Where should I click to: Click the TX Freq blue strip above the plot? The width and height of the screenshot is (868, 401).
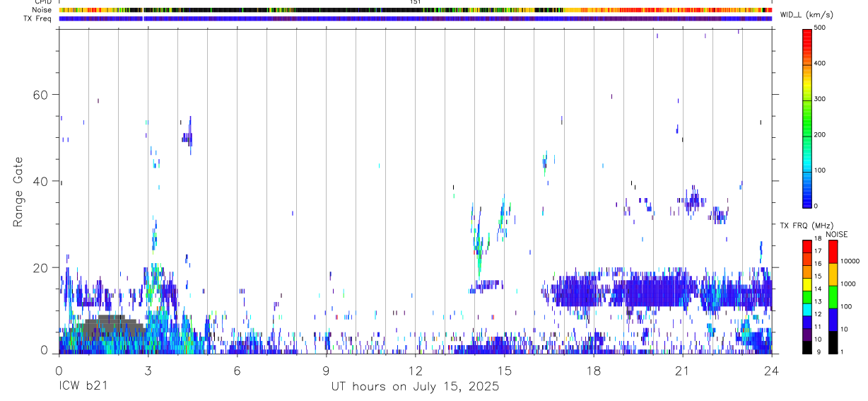416,18
